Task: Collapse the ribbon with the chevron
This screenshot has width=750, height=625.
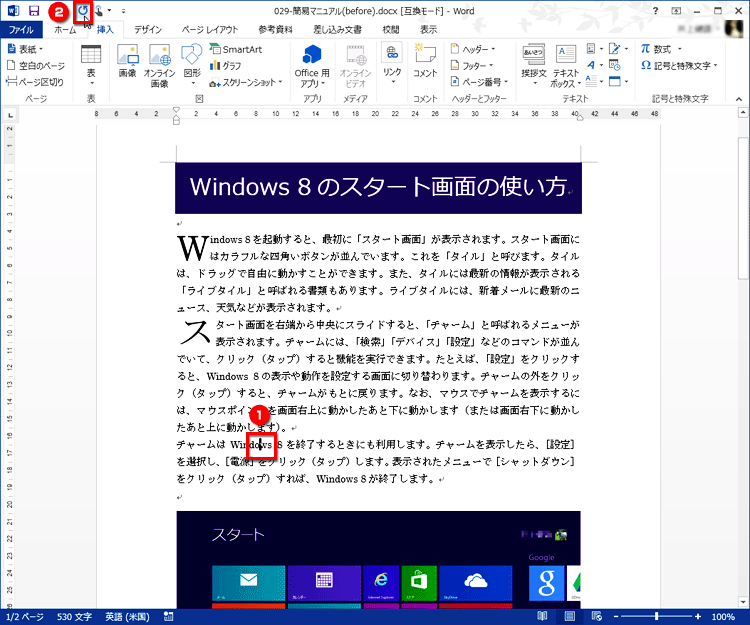Action: point(739,99)
